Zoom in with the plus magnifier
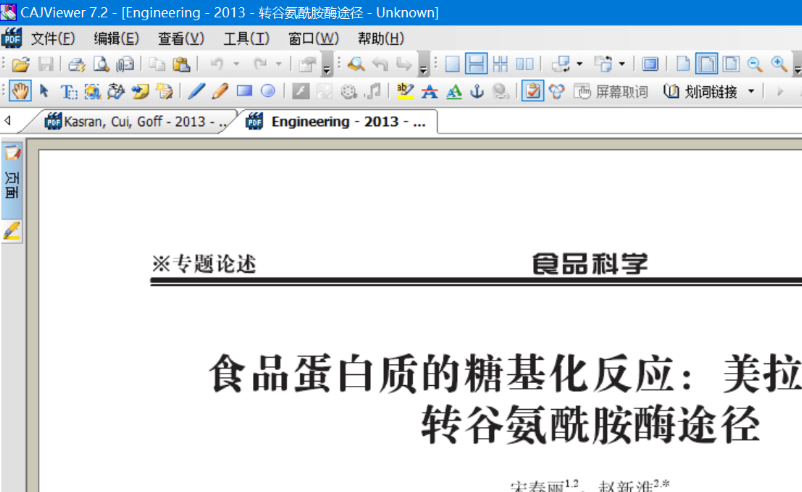The image size is (802, 492). [779, 64]
